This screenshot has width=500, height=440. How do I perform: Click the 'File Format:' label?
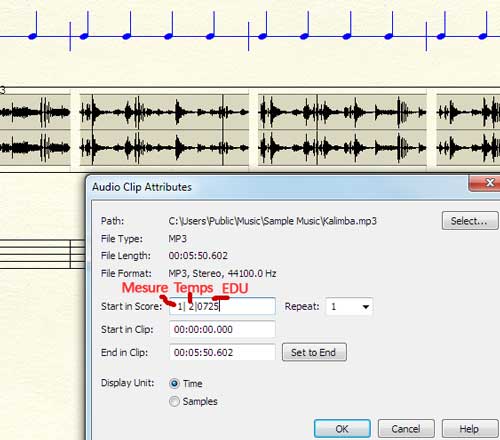[126, 273]
